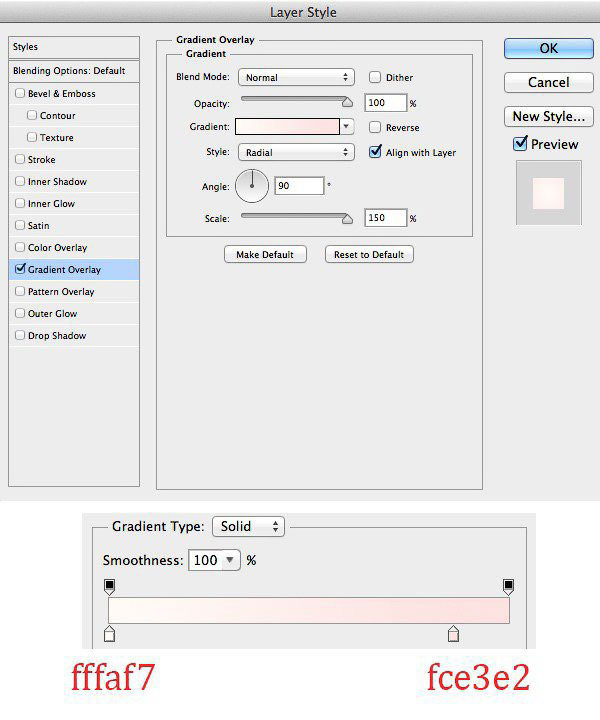Click the Reset to Default button
600x720 pixels.
[369, 254]
